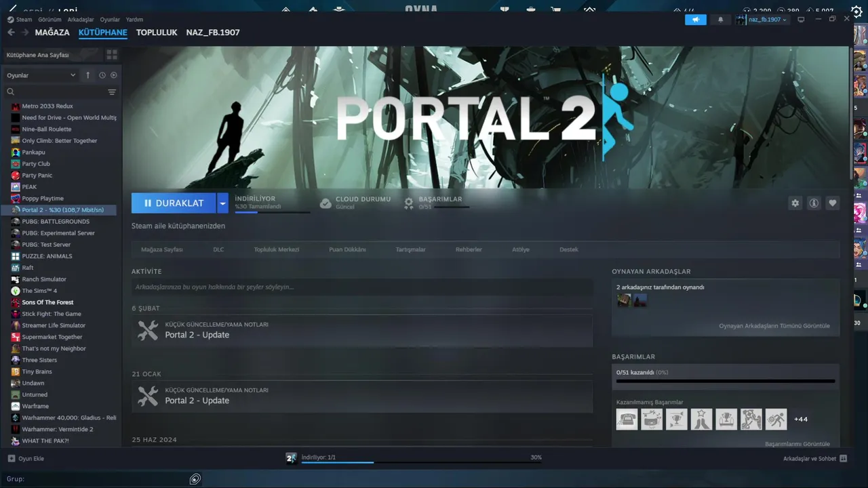Open the Yardım menu
Screen dimensions: 868x488
click(x=134, y=20)
